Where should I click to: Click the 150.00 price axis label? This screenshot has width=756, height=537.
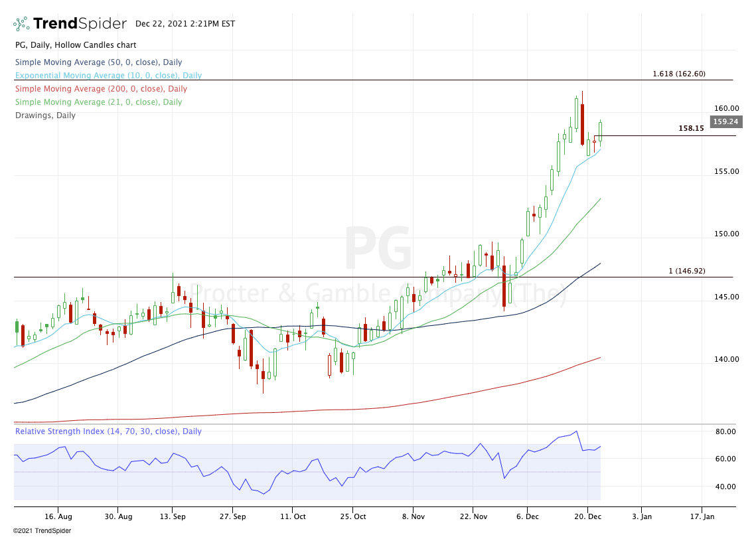pos(727,234)
